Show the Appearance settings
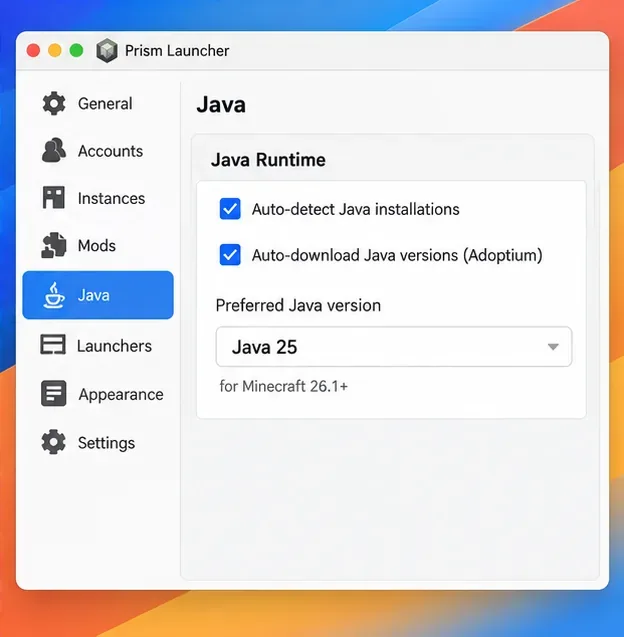624x637 pixels. [98, 394]
